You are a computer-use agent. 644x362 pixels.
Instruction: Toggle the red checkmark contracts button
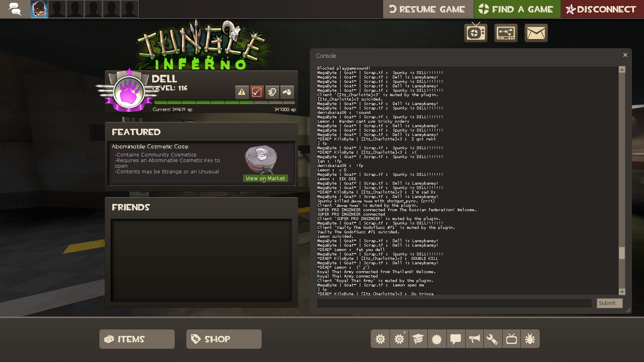click(x=257, y=92)
